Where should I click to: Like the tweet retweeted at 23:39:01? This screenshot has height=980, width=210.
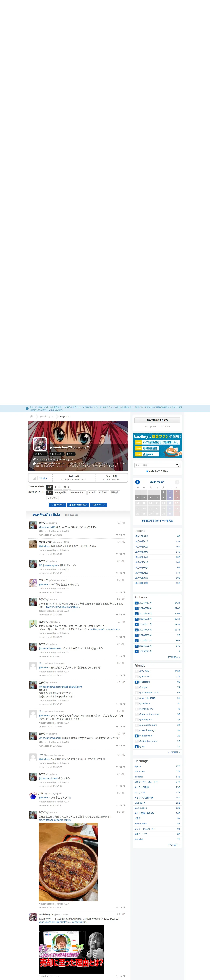tap(124, 656)
